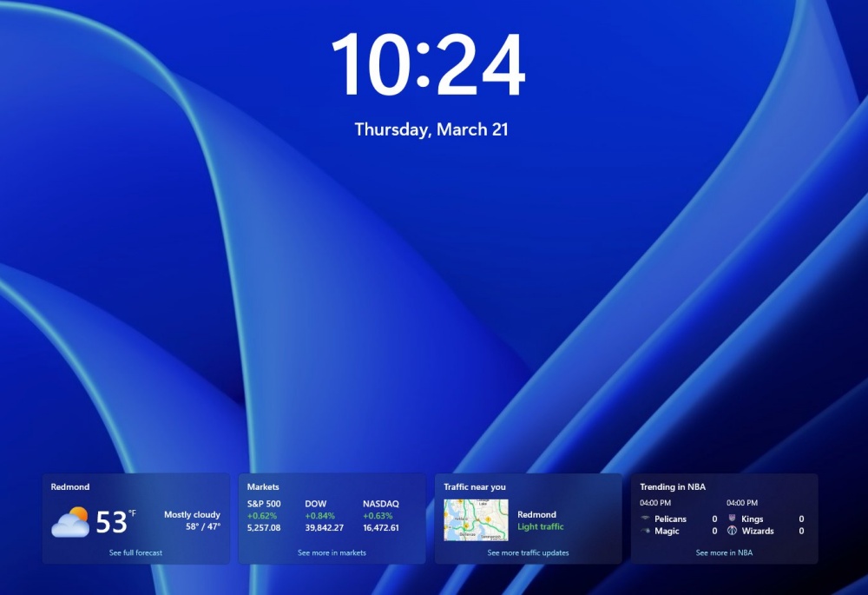
Task: Click the Traffic near you title
Action: click(475, 486)
